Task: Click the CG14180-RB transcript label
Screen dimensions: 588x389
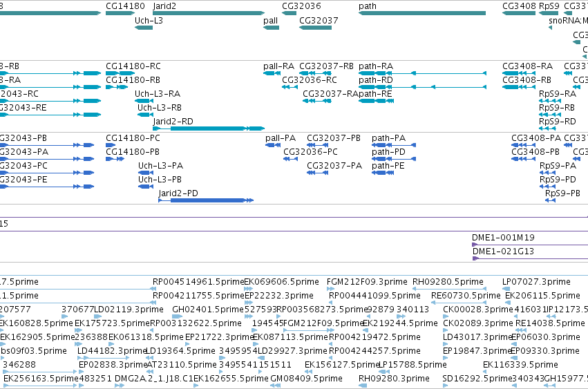Action: (133, 80)
